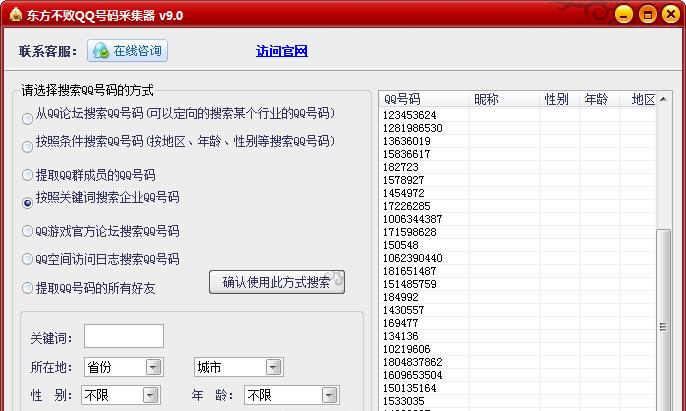Maximize the QQ collector window

point(648,14)
